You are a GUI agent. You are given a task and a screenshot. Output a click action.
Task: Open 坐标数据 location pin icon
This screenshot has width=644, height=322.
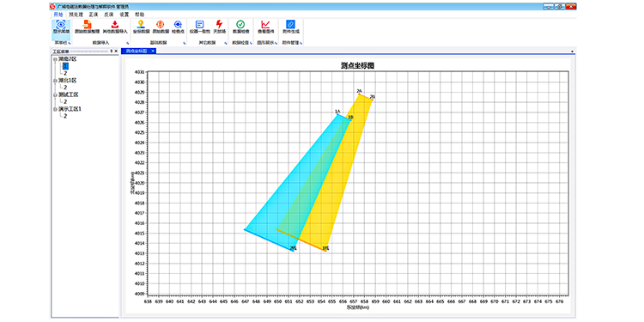point(142,24)
